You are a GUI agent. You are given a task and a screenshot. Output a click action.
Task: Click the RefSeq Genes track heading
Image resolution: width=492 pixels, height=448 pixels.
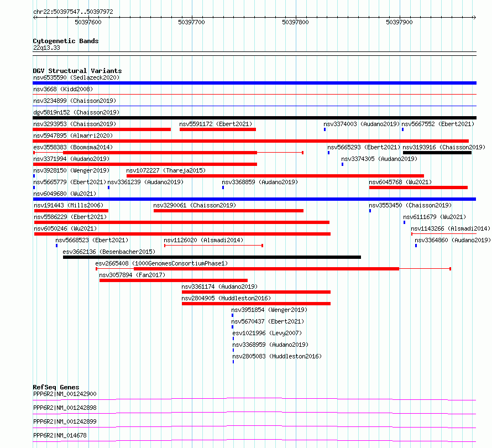coord(56,387)
